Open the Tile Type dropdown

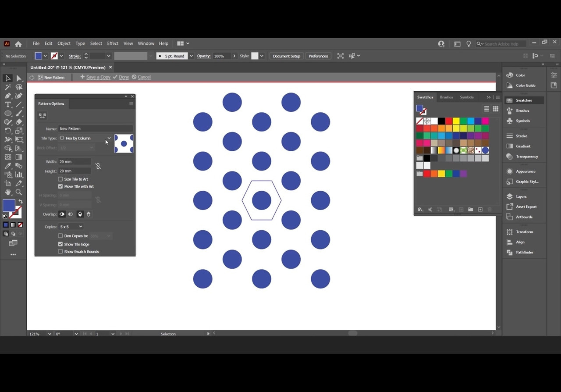pyautogui.click(x=85, y=138)
